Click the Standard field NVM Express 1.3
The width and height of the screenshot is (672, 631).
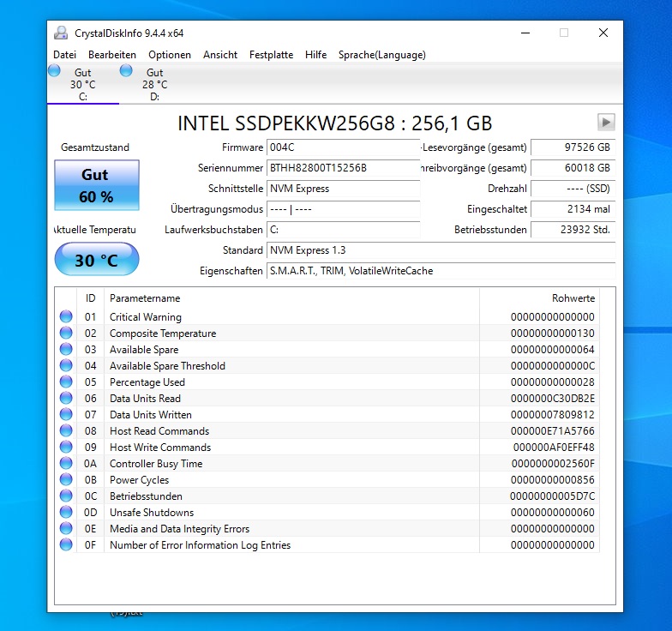click(441, 250)
